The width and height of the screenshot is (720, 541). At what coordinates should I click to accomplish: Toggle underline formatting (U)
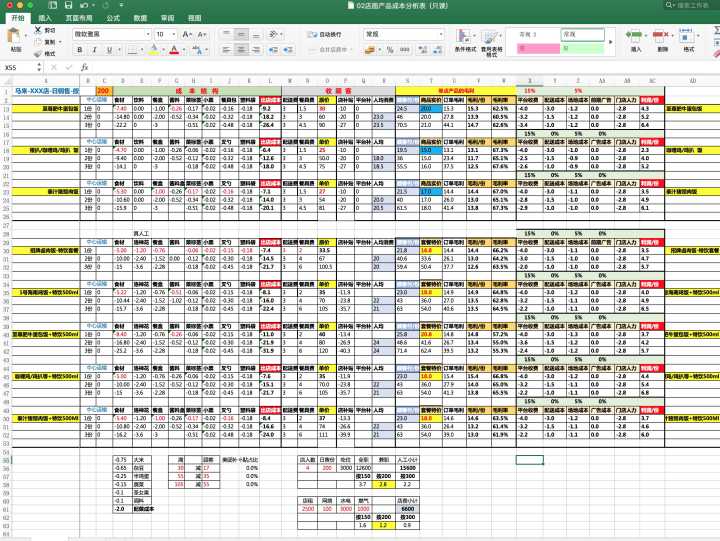[x=109, y=50]
